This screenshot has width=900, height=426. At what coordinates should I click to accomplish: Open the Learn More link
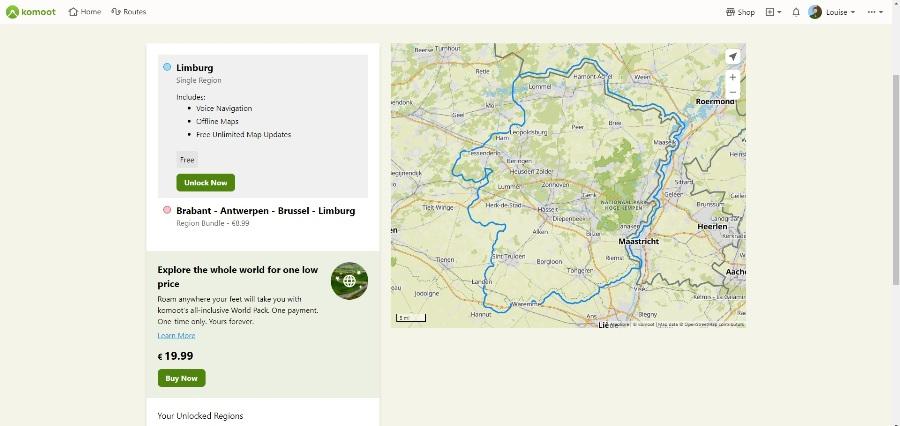click(x=176, y=335)
